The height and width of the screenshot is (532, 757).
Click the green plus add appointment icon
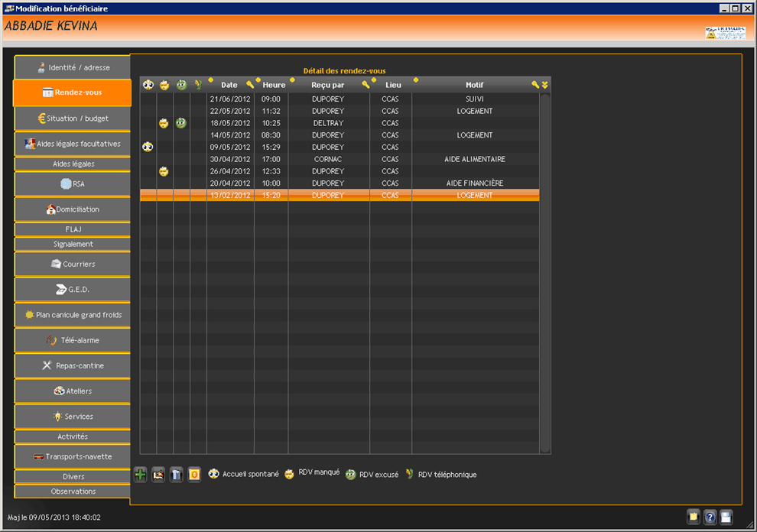[141, 475]
